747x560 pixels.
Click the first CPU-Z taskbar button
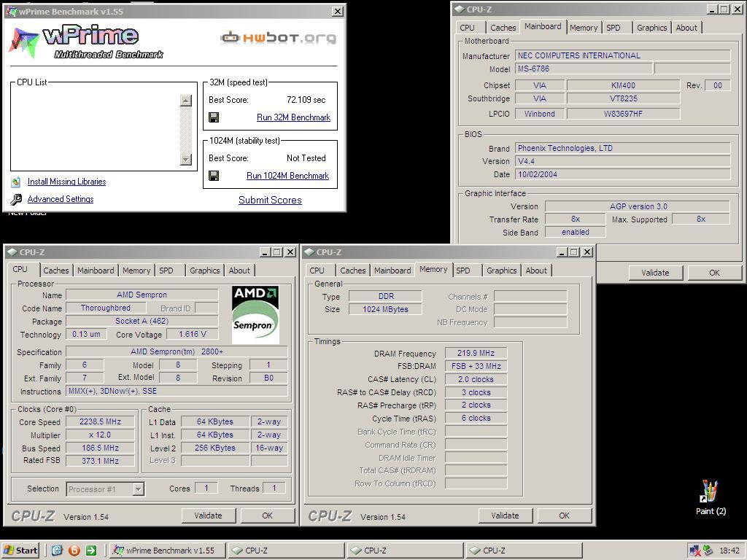(286, 551)
